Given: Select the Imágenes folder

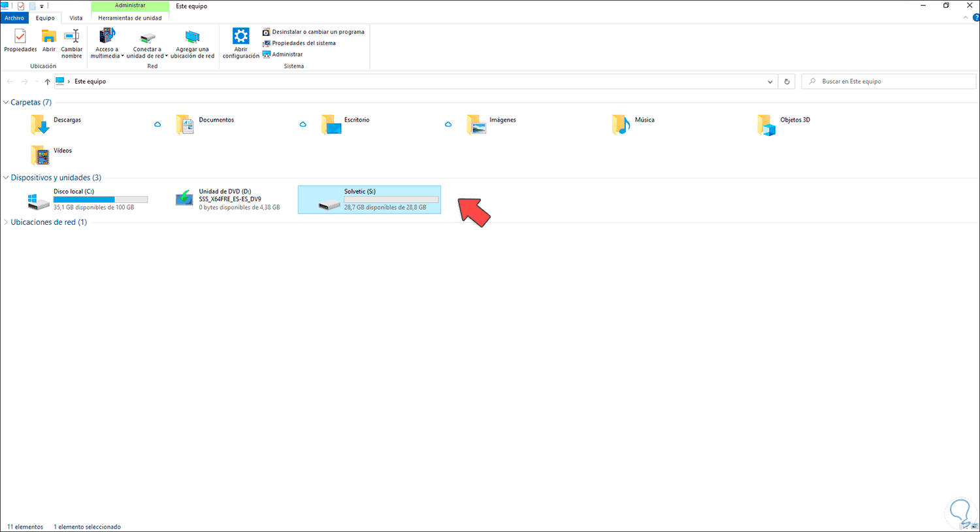Looking at the screenshot, I should (491, 124).
